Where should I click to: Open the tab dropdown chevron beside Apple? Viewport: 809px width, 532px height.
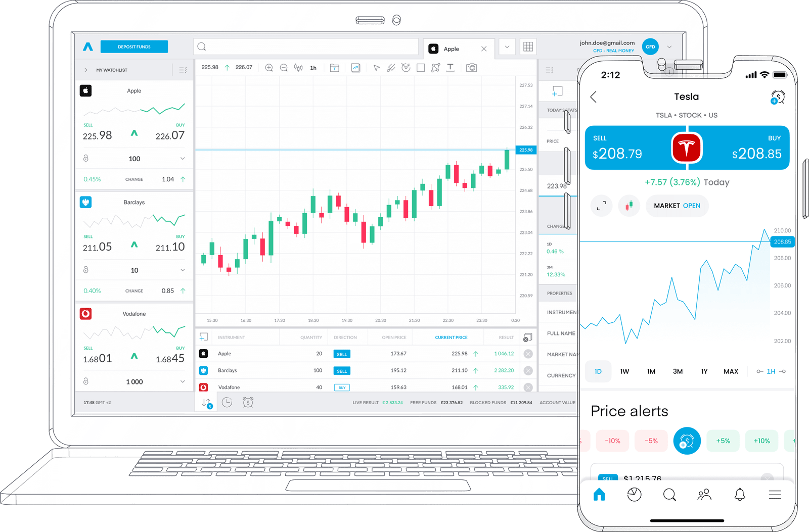tap(507, 47)
